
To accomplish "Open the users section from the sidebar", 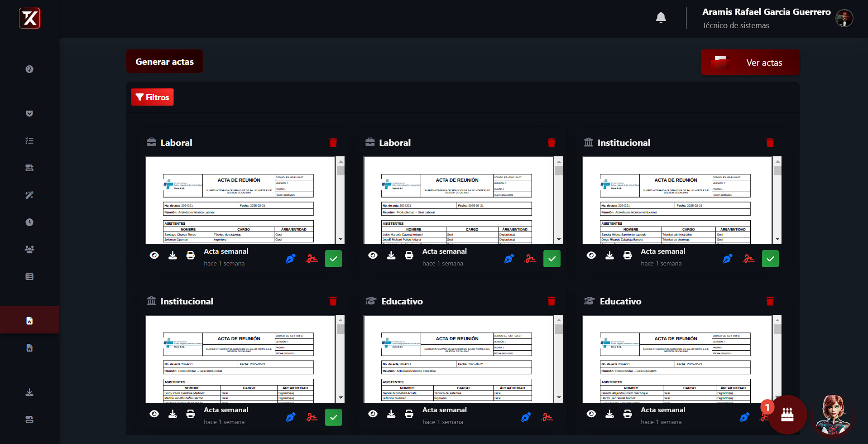I will tap(29, 249).
